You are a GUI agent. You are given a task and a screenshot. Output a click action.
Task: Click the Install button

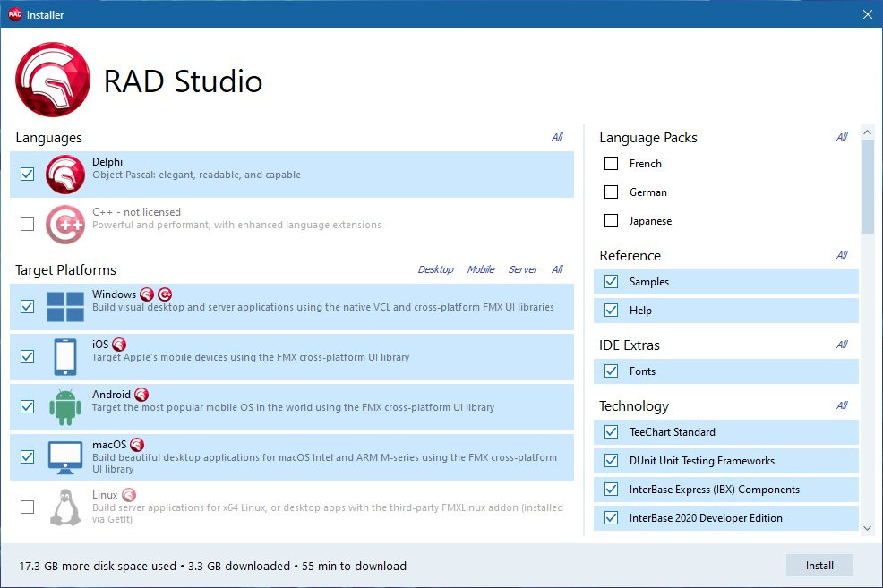click(x=819, y=566)
